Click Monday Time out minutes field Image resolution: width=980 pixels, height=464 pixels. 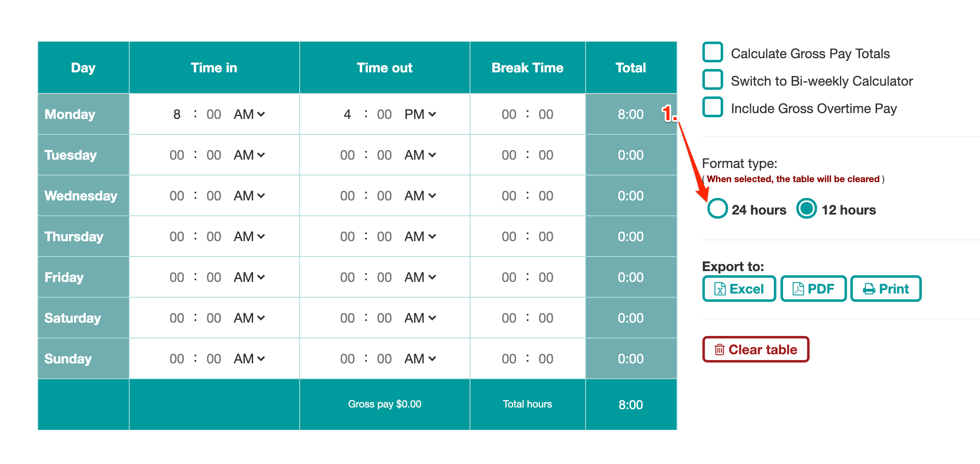click(384, 114)
